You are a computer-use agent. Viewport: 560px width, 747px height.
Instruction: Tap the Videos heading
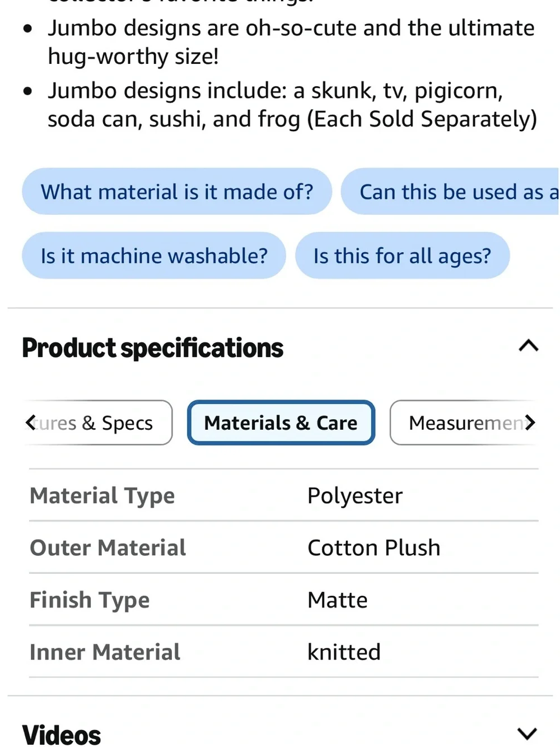coord(62,735)
